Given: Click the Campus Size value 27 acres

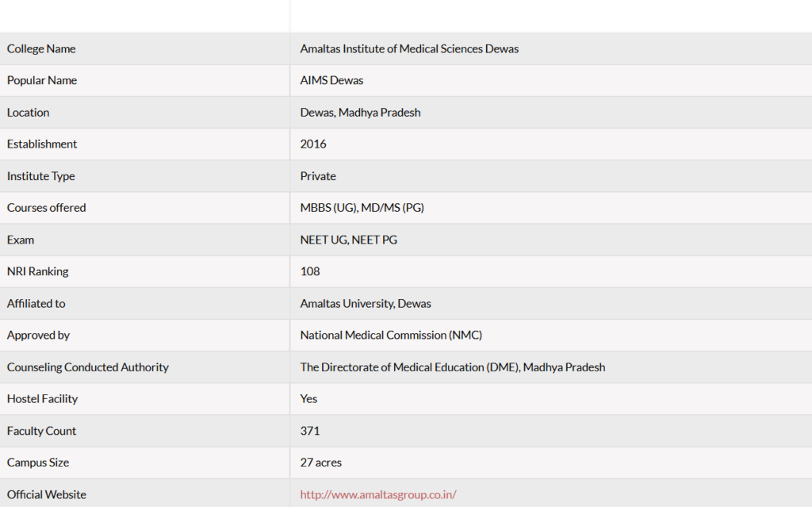Looking at the screenshot, I should coord(321,463).
